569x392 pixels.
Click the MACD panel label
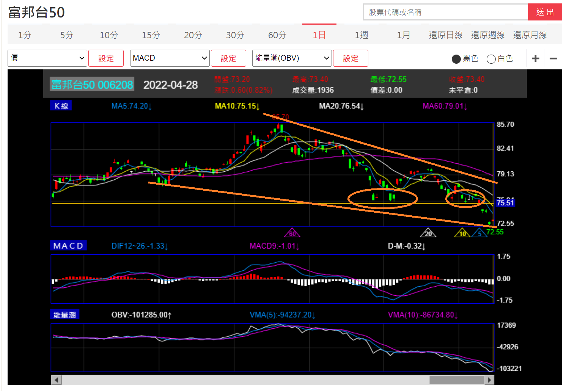pyautogui.click(x=68, y=246)
